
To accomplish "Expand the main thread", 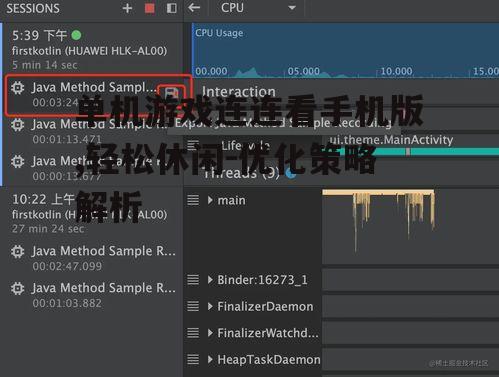I will point(210,200).
